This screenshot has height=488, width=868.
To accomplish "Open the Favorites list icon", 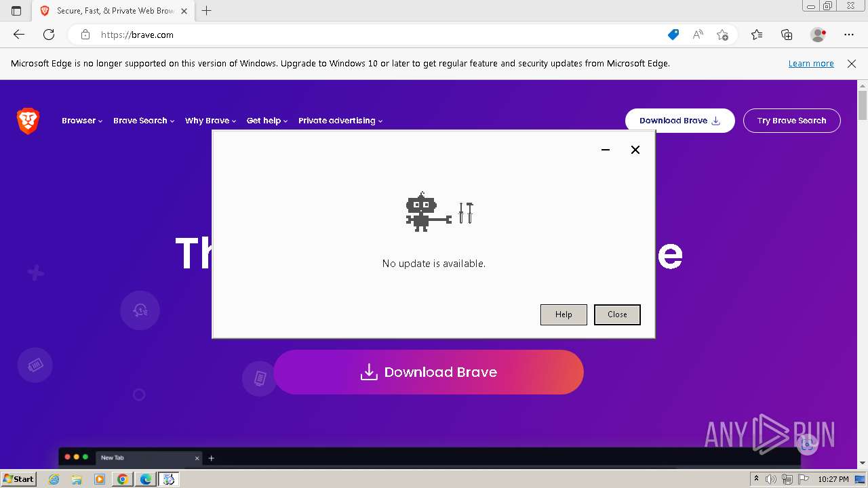I will tap(757, 35).
